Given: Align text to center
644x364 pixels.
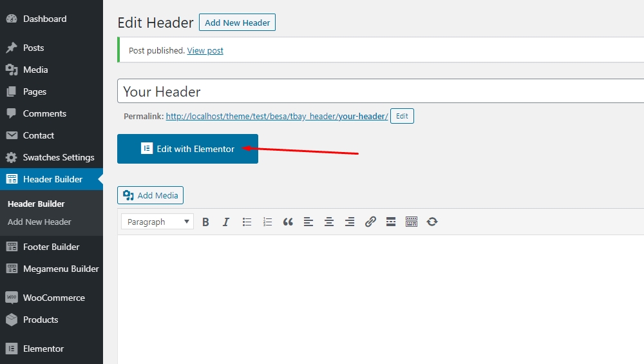Looking at the screenshot, I should (329, 222).
